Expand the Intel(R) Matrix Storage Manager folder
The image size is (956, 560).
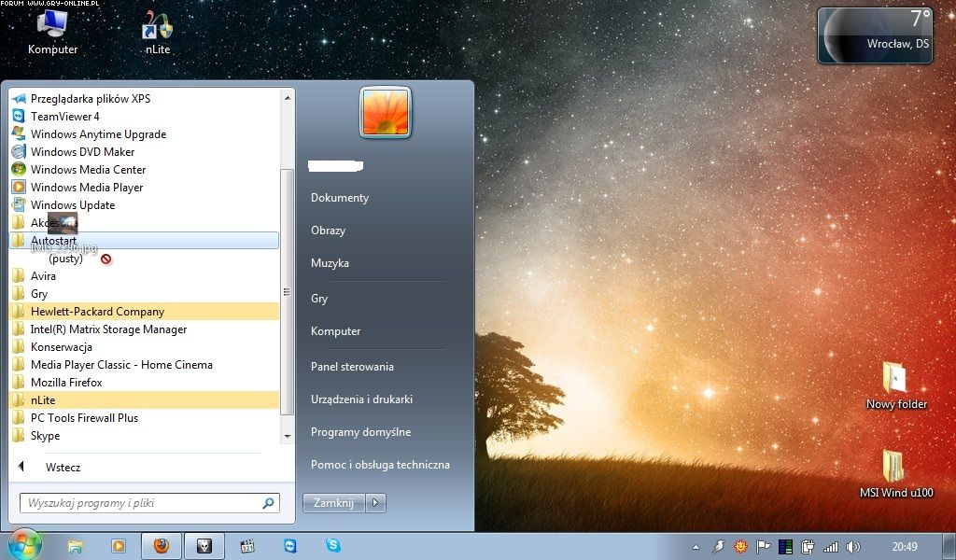tap(145, 329)
